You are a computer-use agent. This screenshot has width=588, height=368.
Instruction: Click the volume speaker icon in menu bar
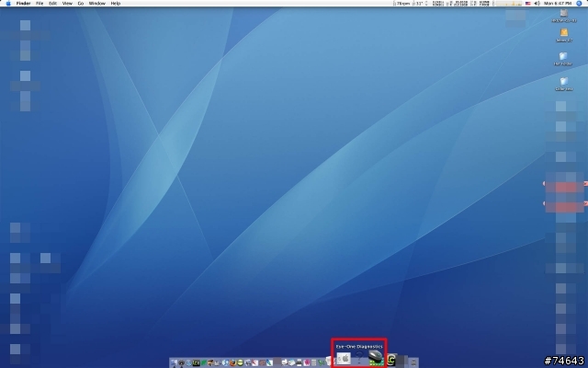[x=537, y=3]
